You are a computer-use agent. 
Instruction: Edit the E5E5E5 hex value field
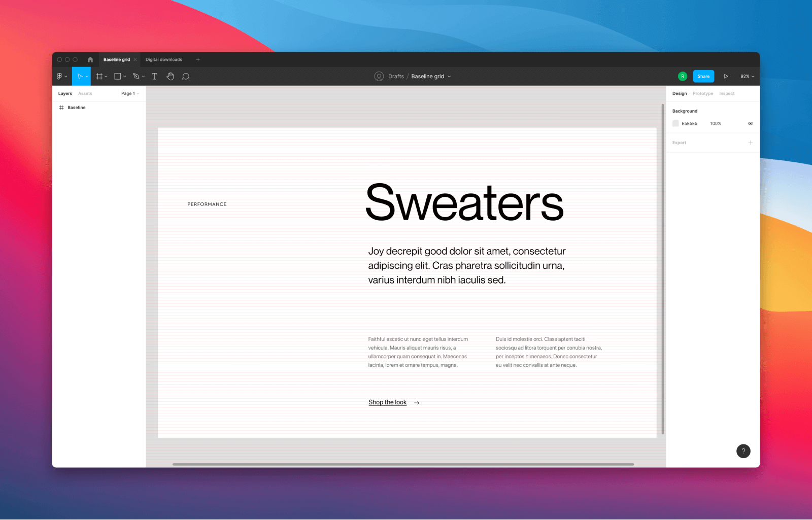point(689,123)
